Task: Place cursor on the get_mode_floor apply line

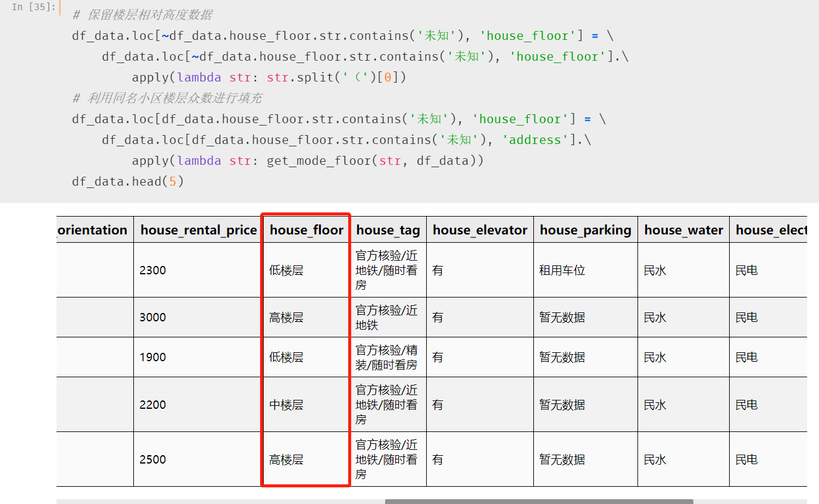Action: tap(308, 161)
